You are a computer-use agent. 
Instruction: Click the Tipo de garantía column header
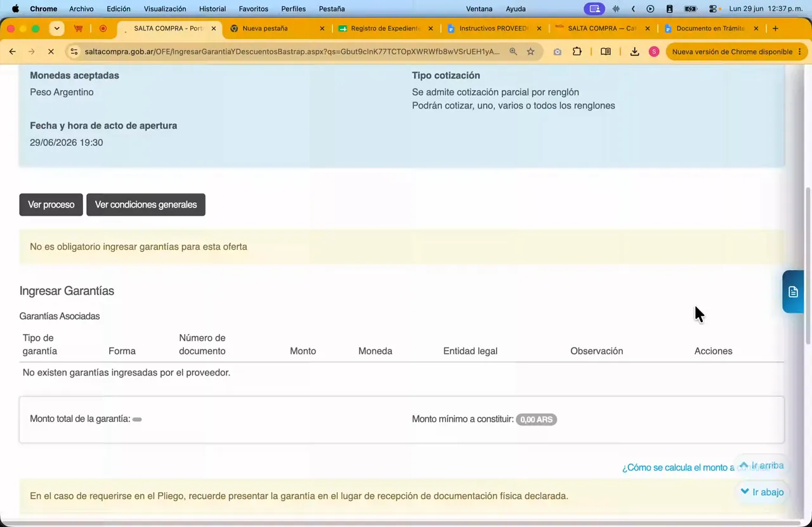[x=39, y=344]
